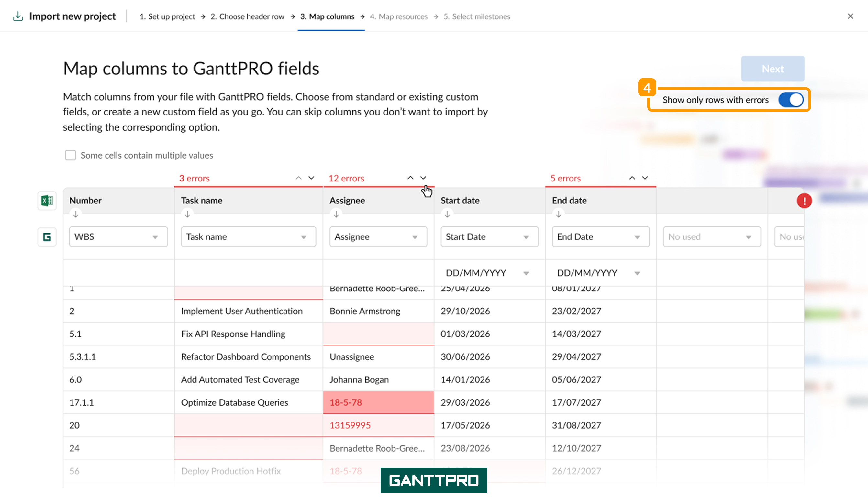Viewport: 868px width, 504px height.
Task: Open the first No used field dropdown
Action: pyautogui.click(x=712, y=237)
